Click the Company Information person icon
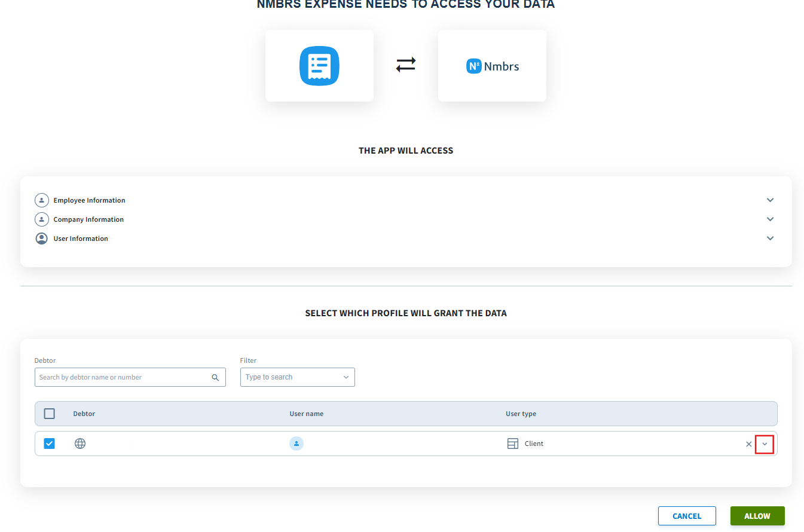Viewport: 804px width, 532px height. [41, 219]
